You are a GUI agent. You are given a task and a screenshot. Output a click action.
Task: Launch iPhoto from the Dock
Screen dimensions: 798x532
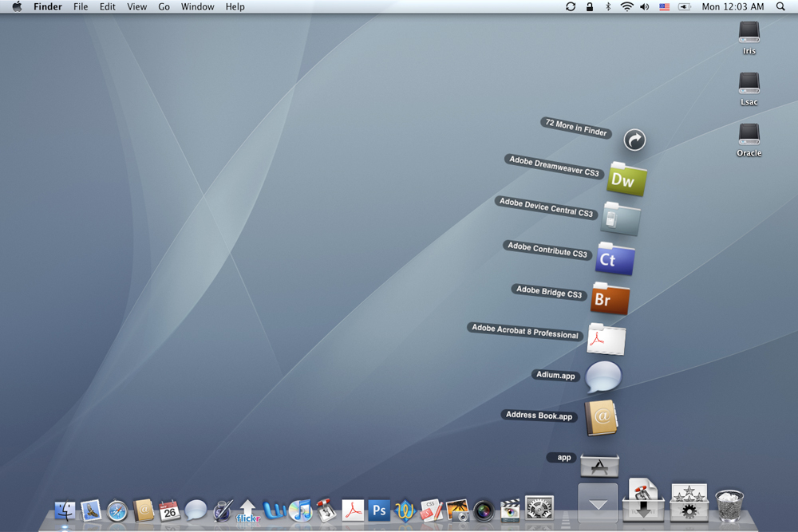457,510
